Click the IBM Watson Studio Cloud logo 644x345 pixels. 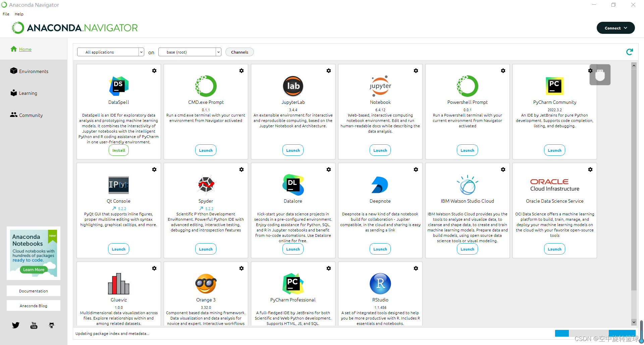468,185
